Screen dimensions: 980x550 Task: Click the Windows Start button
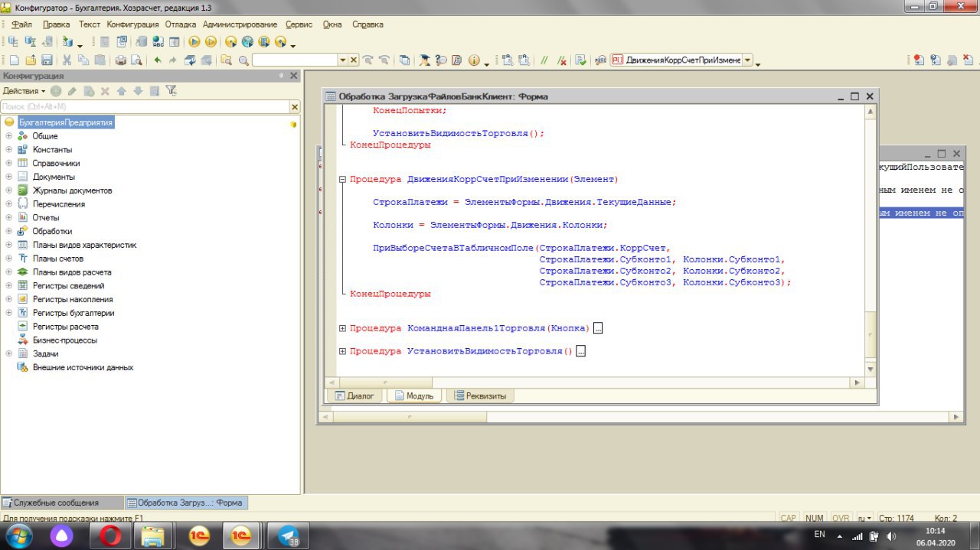tap(18, 535)
